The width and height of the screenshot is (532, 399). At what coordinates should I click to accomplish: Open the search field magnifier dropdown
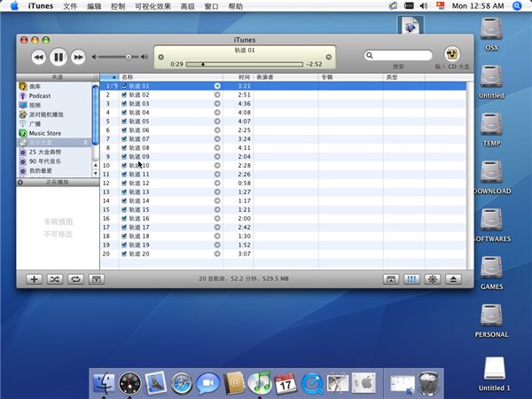pyautogui.click(x=370, y=56)
